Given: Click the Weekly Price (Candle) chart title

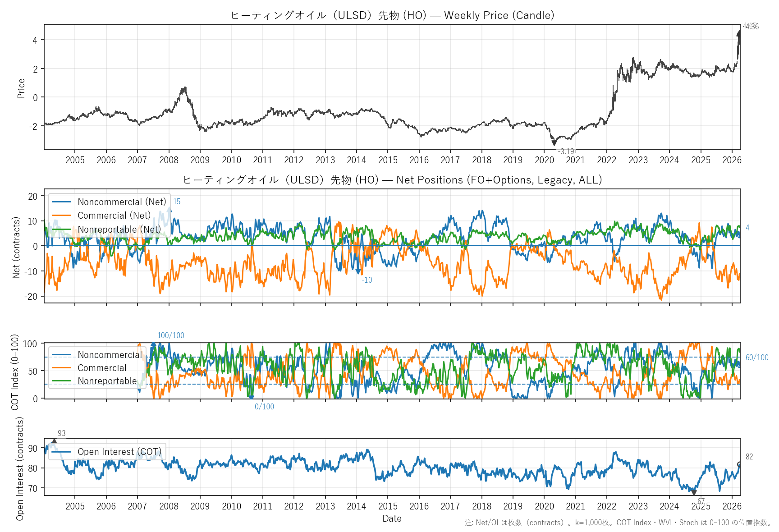Looking at the screenshot, I should pyautogui.click(x=392, y=15).
